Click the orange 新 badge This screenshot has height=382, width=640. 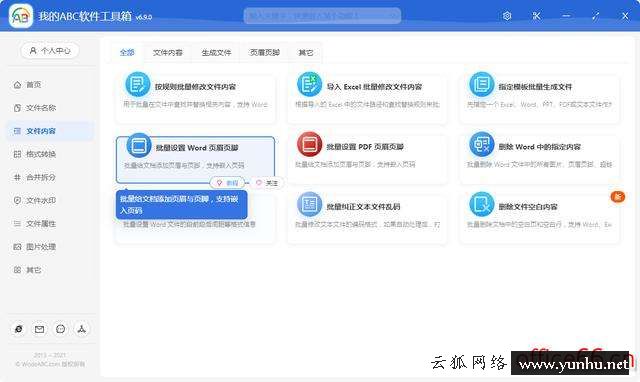coord(618,197)
